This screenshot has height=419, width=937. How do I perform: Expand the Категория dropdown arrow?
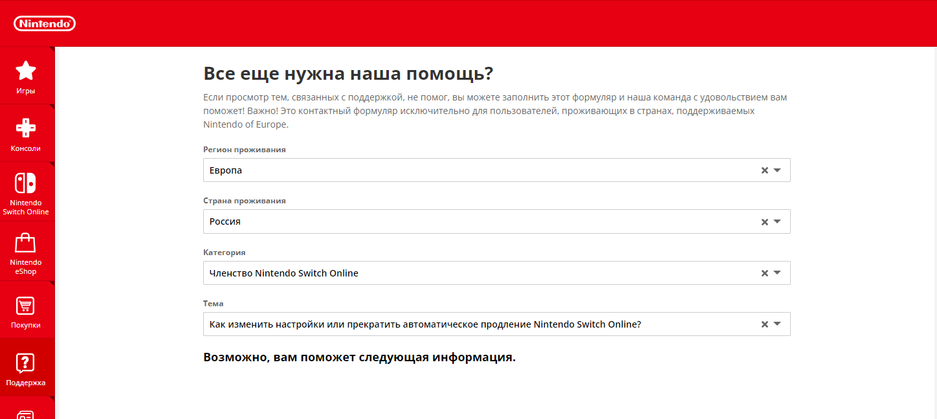coord(777,273)
